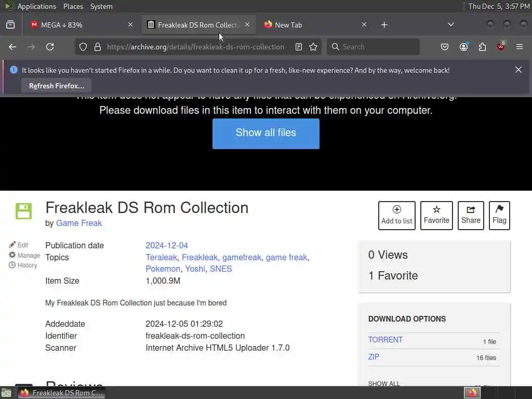Show site security lock info
Screen dimensions: 532x399
point(98,47)
